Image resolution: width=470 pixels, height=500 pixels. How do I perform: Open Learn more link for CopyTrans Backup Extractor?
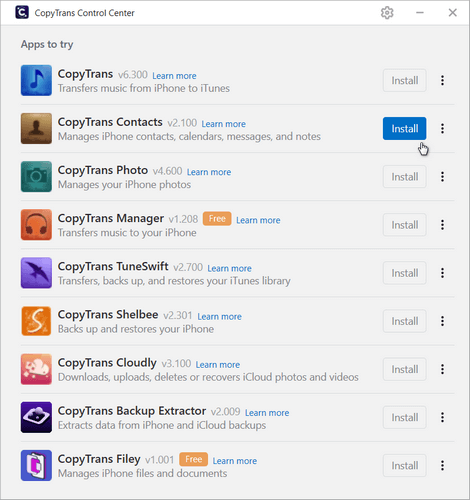267,413
